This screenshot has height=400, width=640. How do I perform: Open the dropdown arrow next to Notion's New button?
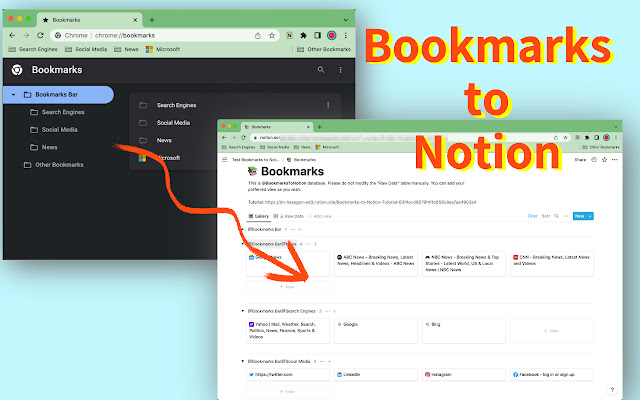click(x=590, y=216)
